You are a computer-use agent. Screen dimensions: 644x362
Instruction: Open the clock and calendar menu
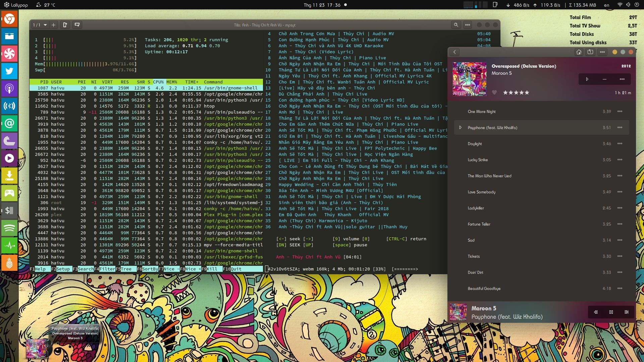click(322, 5)
